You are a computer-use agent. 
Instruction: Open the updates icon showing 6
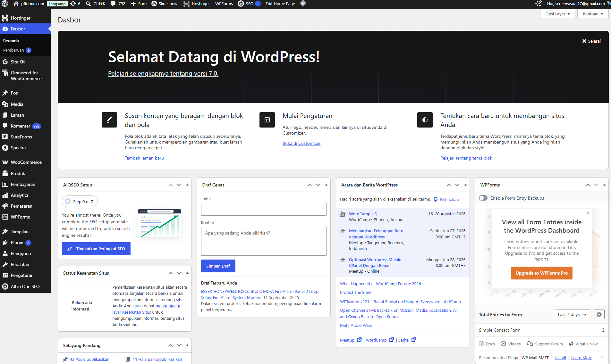pos(75,4)
